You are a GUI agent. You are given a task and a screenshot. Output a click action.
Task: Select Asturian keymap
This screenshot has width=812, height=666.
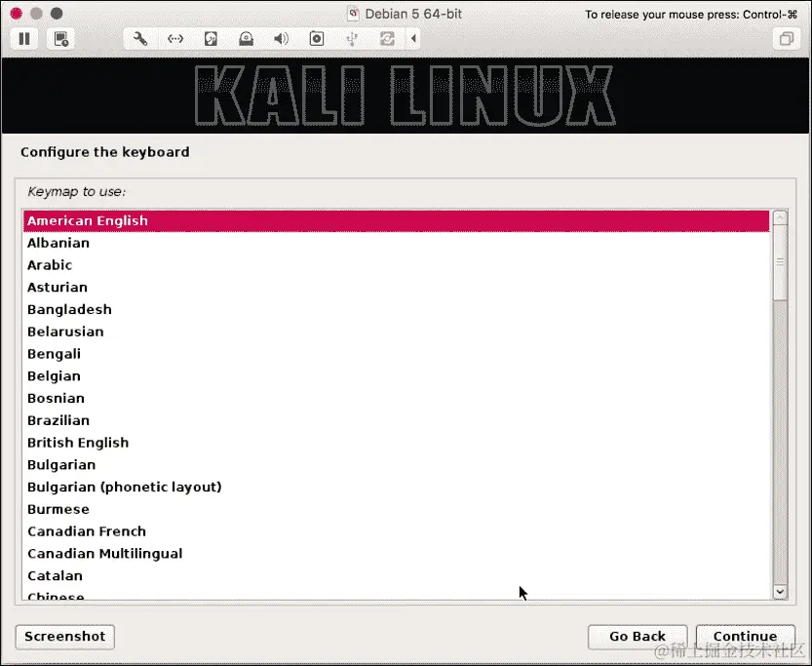pos(396,288)
